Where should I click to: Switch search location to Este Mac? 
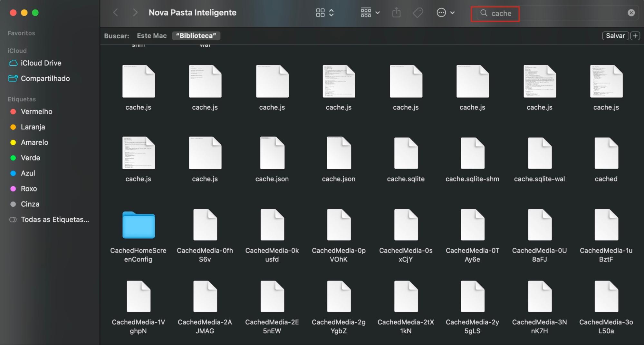point(152,35)
